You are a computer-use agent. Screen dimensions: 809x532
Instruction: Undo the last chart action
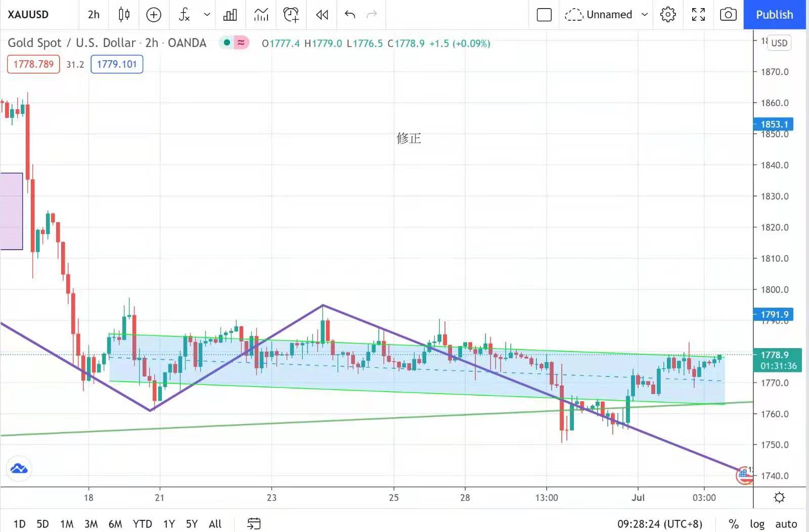click(x=350, y=15)
